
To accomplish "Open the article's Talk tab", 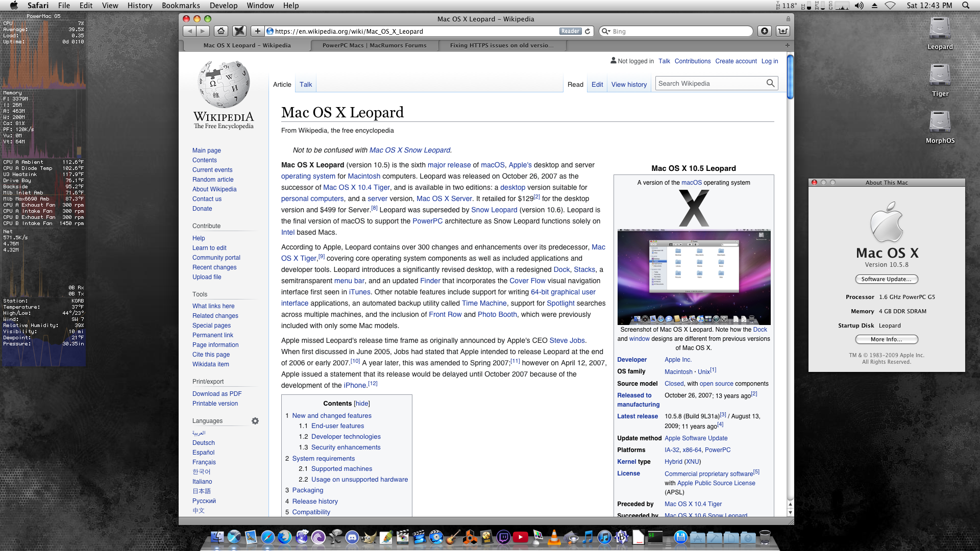I will click(x=306, y=84).
